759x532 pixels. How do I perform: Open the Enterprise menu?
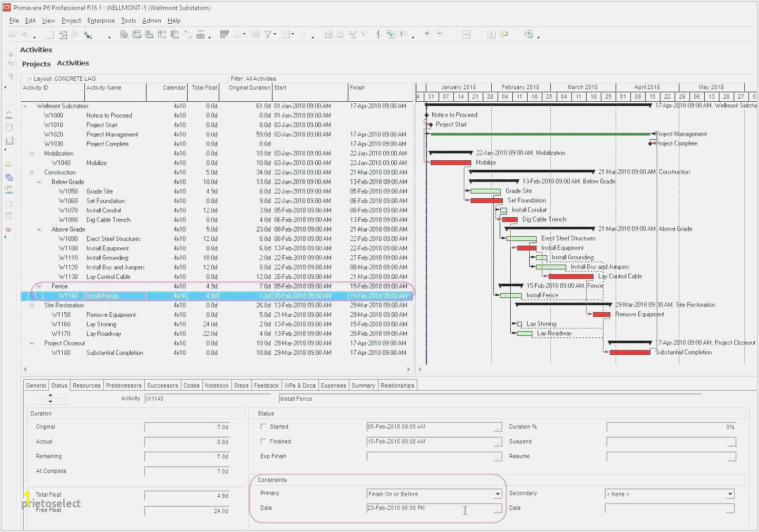click(x=101, y=21)
